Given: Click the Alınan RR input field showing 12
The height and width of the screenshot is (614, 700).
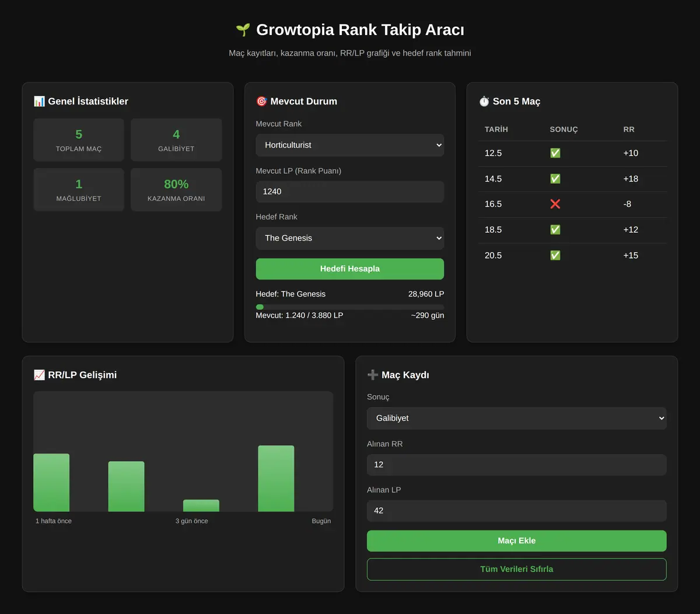Looking at the screenshot, I should 517,465.
